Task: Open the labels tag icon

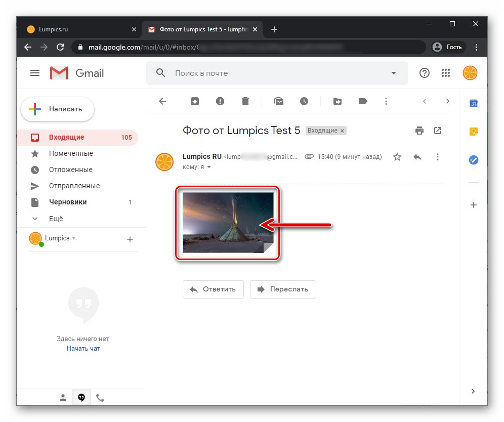Action: [x=363, y=101]
